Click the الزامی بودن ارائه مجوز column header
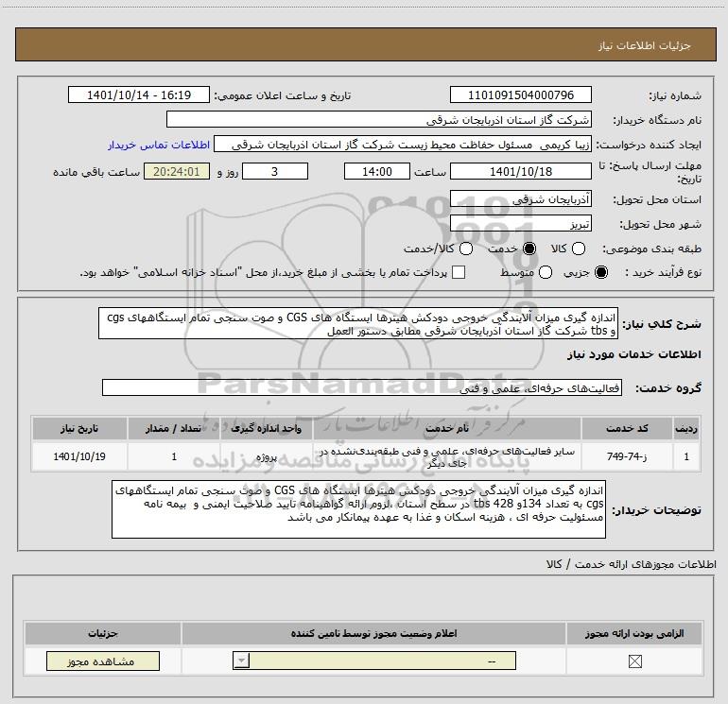The height and width of the screenshot is (704, 728). pos(634,633)
